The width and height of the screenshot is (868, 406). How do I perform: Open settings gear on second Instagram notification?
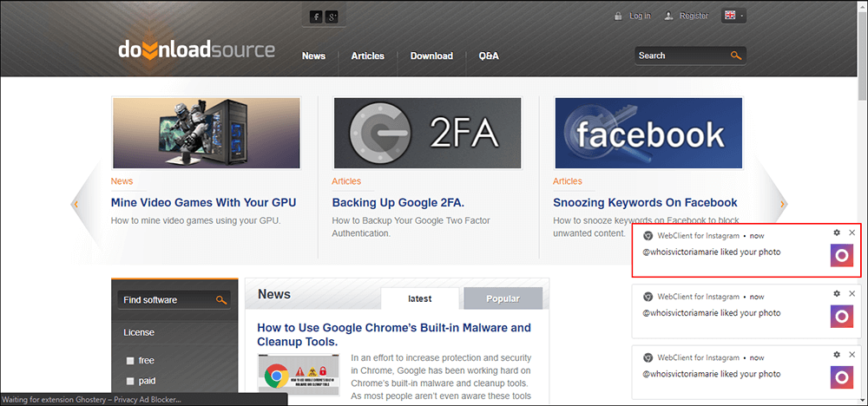click(x=837, y=294)
